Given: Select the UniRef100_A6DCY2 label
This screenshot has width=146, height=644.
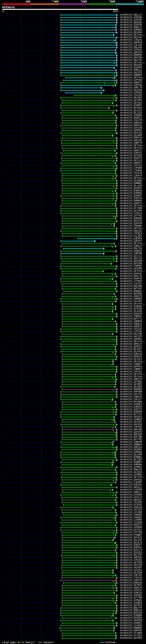Looking at the screenshot, I should tap(131, 151).
